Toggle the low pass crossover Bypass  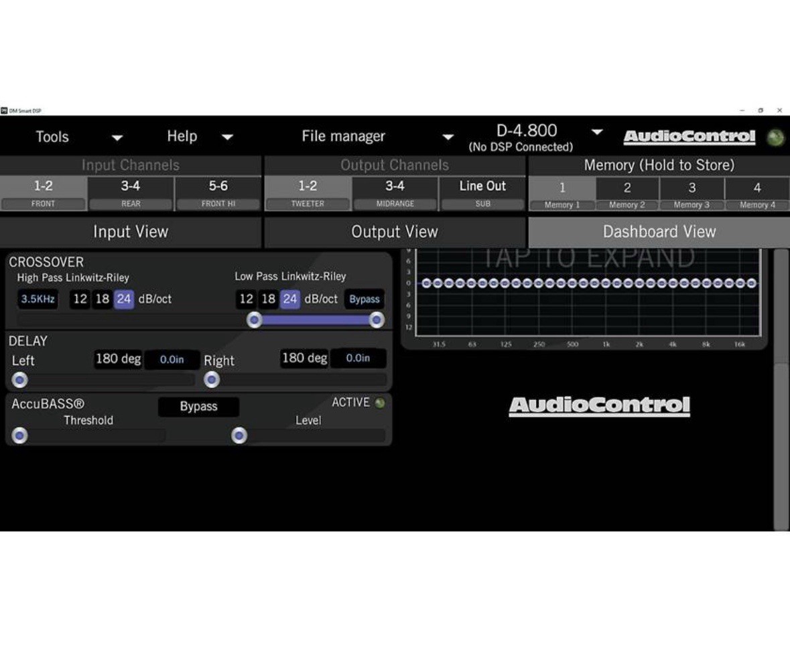point(365,299)
